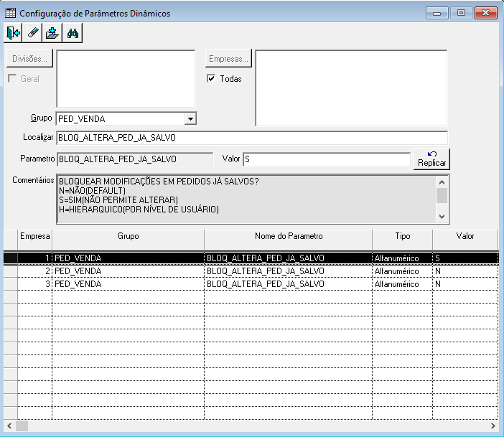The height and width of the screenshot is (437, 504).
Task: Maximize the Configuração de Parâmetros window
Action: pyautogui.click(x=461, y=13)
